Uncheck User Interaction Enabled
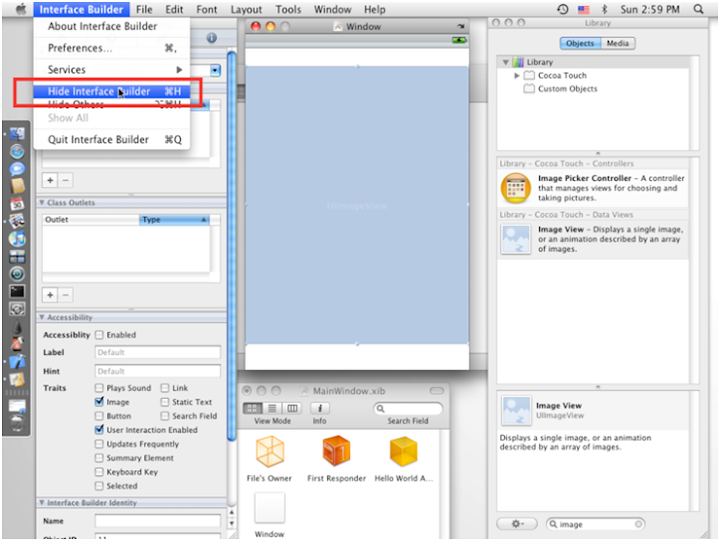This screenshot has height=542, width=720. point(99,430)
